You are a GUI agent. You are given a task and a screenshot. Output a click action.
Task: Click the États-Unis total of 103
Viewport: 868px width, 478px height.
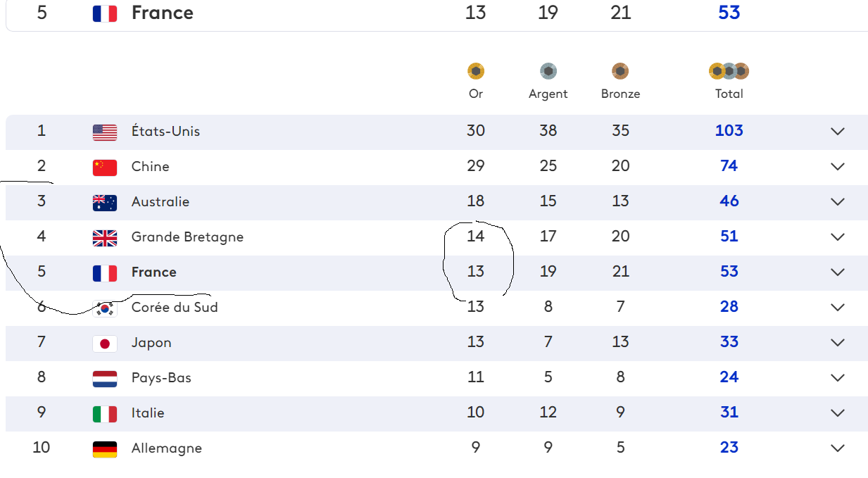tap(729, 130)
